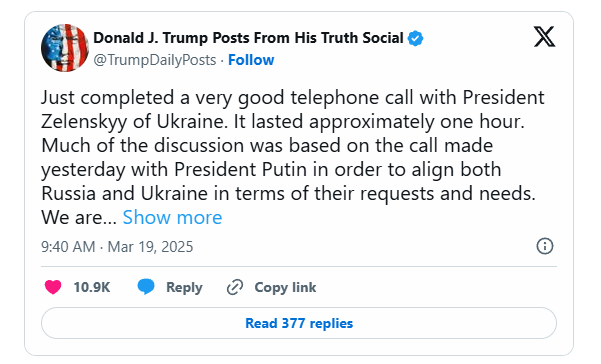Expand tweet with Show more

(172, 217)
